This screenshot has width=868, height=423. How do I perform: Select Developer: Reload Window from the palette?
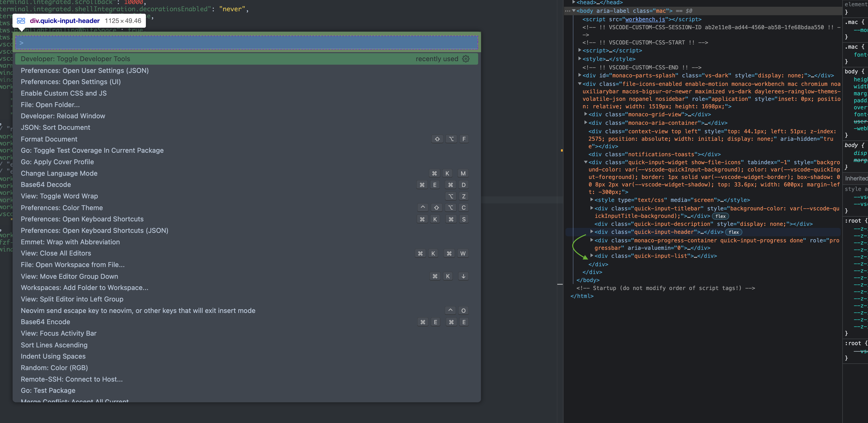pyautogui.click(x=63, y=116)
